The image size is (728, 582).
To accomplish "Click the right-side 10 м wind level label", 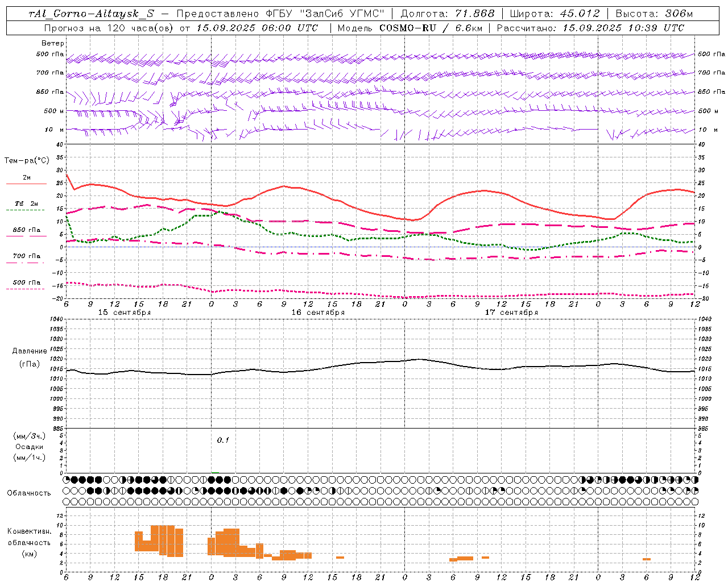I will point(708,130).
